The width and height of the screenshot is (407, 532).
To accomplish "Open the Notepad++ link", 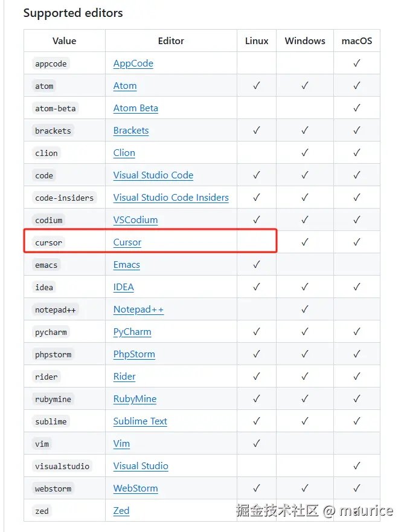I will (138, 310).
